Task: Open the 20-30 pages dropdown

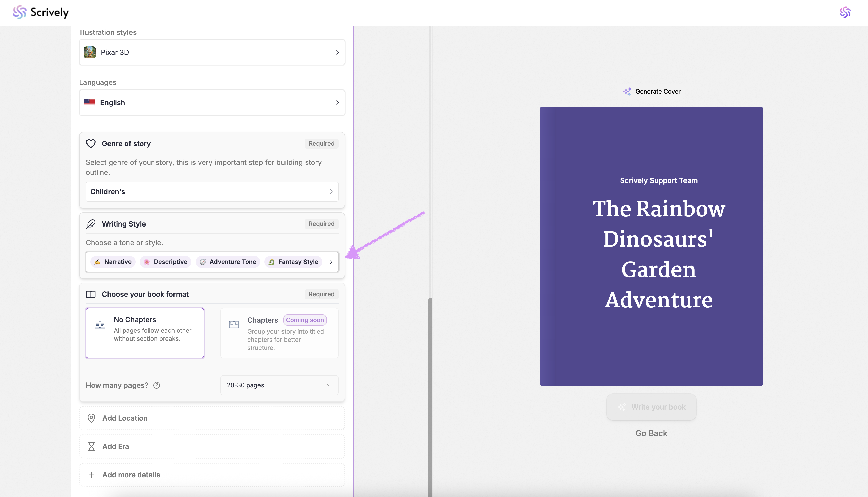Action: point(279,385)
